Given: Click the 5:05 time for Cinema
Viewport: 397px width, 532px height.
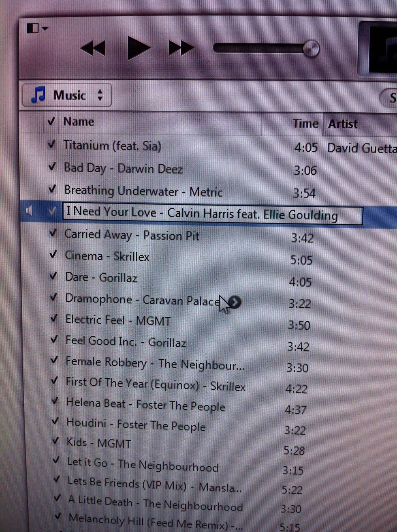Looking at the screenshot, I should click(x=301, y=260).
